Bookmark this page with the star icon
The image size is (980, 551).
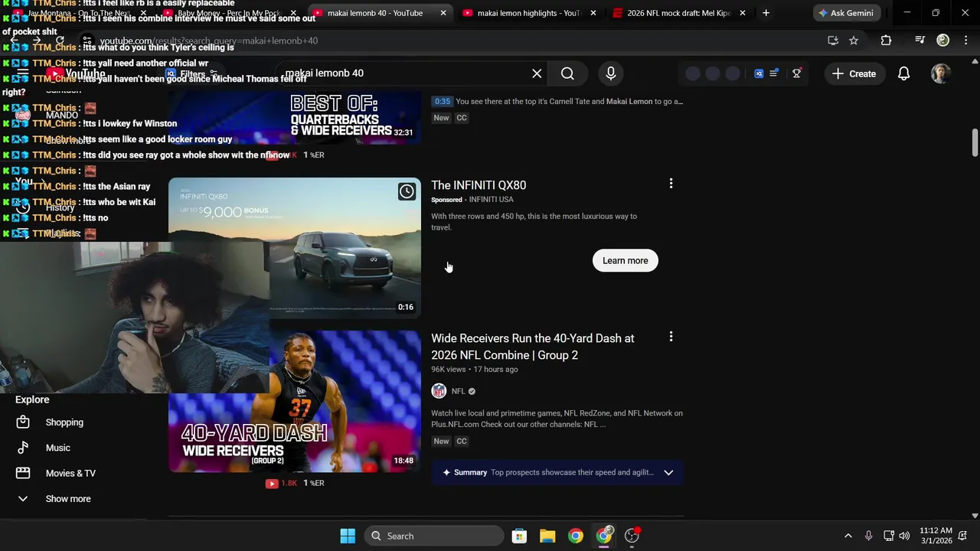tap(854, 41)
